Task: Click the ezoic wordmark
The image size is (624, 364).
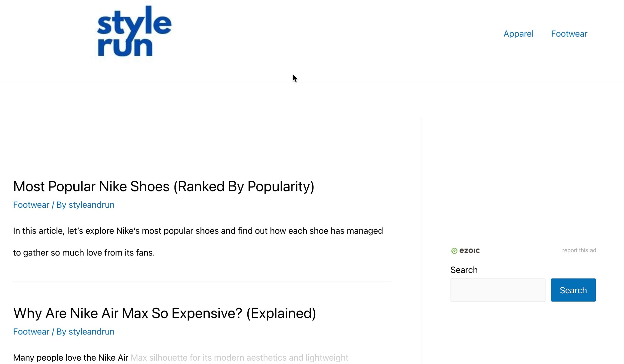Action: (x=469, y=251)
